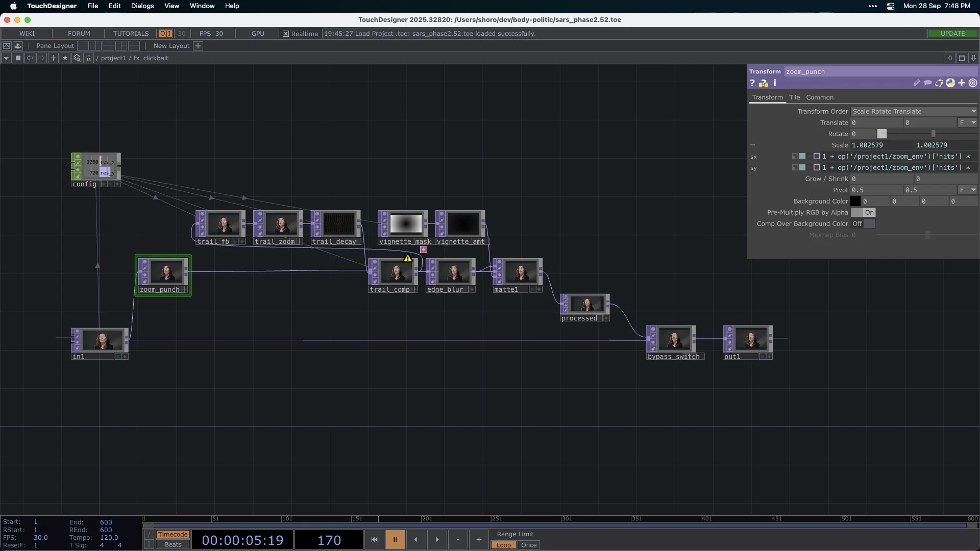Click the back arrow in the network path bar
Screen dimensions: 980x551
coord(30,58)
